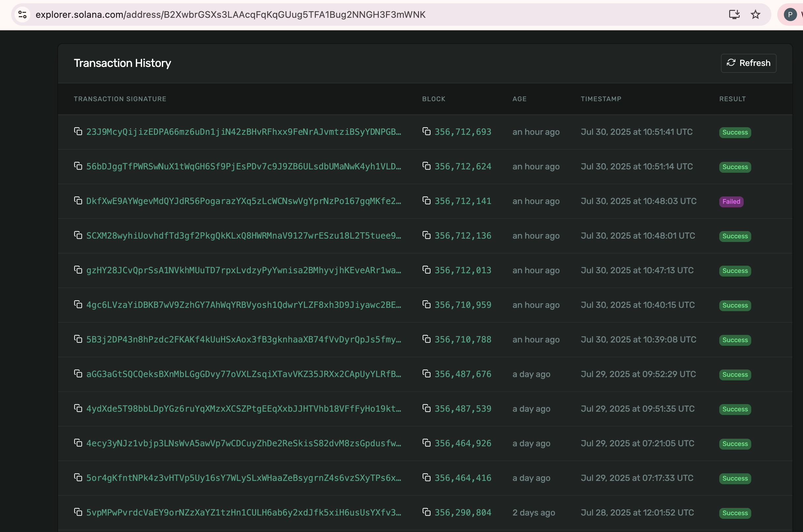The height and width of the screenshot is (532, 803).
Task: Copy block number 356,712,693
Action: click(x=427, y=132)
